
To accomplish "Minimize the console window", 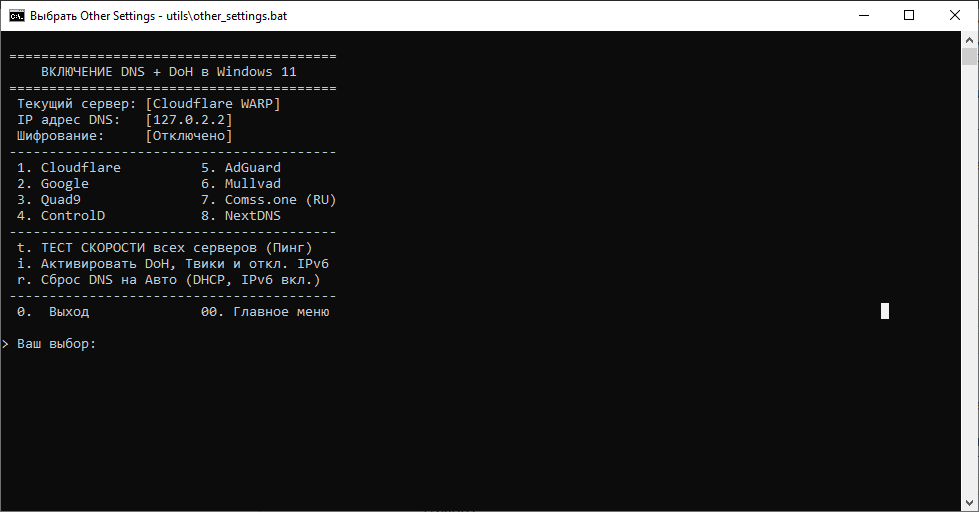I will 863,16.
